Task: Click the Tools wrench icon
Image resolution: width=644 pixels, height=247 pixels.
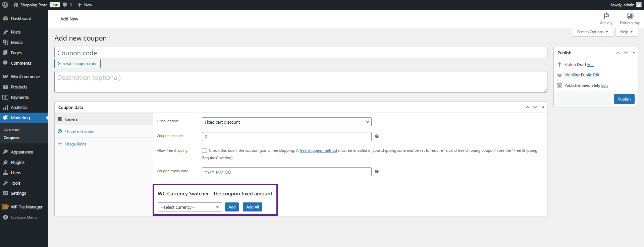Action: (5, 183)
